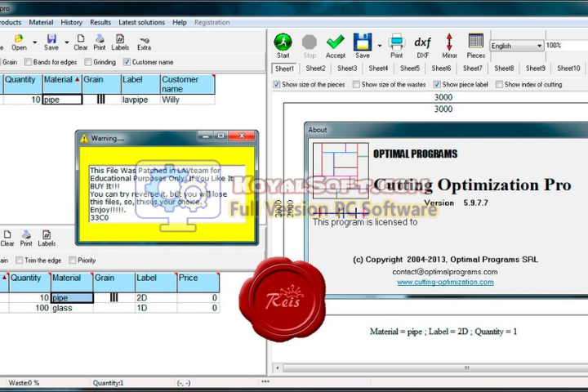Enable Show size of the wastes
Viewport: 588px width, 392px height.
click(356, 84)
